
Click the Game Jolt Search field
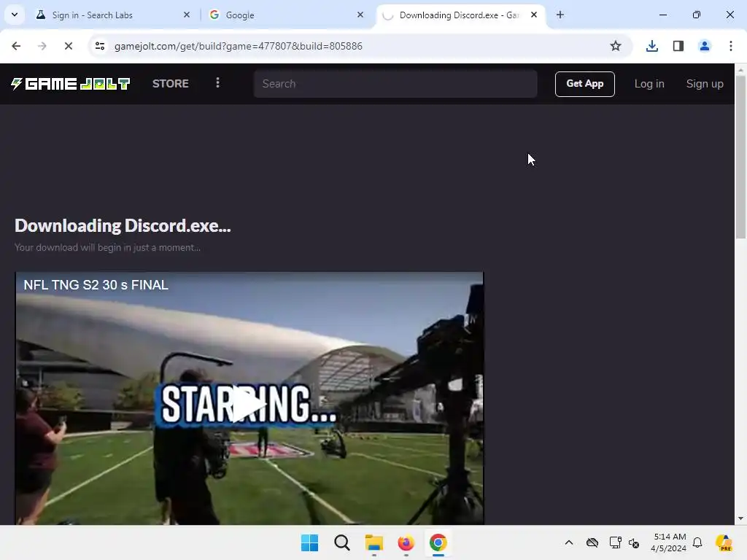click(395, 84)
